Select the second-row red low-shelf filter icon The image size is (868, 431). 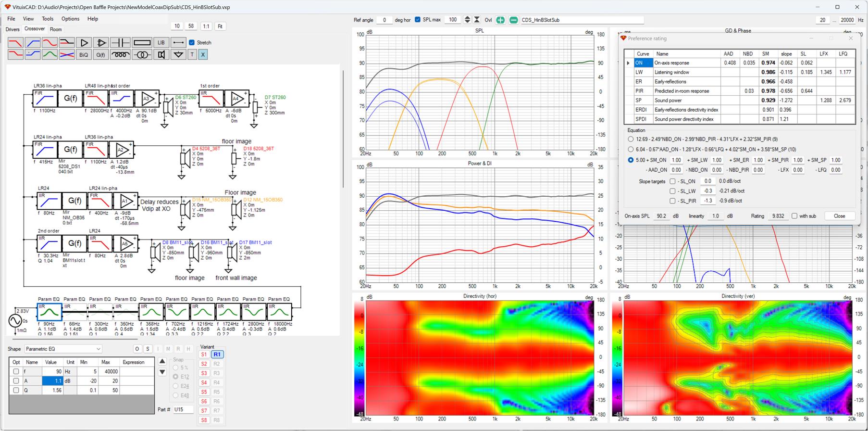point(15,54)
